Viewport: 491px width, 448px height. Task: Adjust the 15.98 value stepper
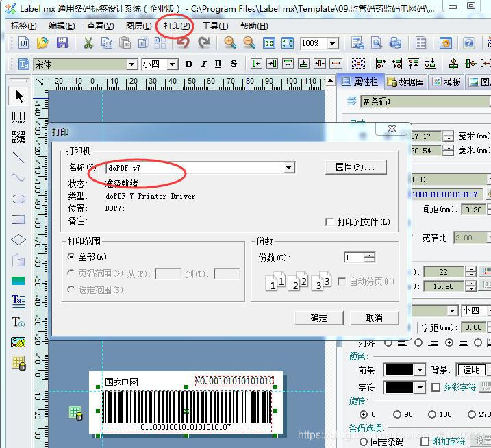pos(470,286)
